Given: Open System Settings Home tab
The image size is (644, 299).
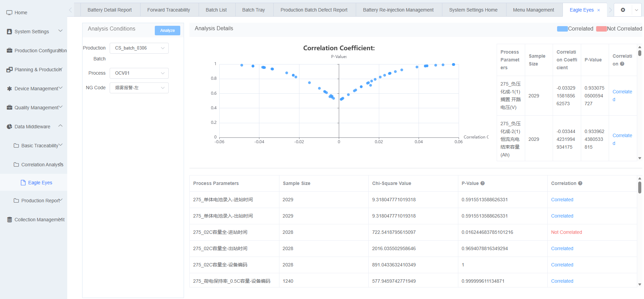Looking at the screenshot, I should 473,10.
